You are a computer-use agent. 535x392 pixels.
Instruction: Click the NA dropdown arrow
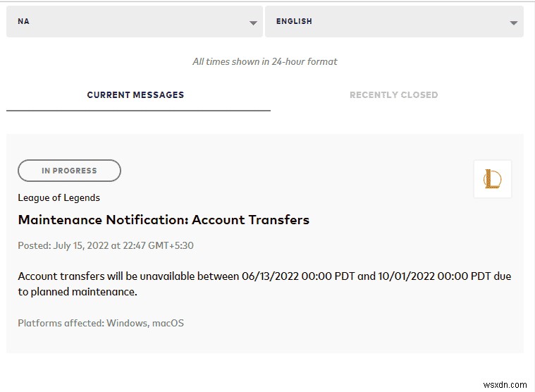tap(253, 23)
